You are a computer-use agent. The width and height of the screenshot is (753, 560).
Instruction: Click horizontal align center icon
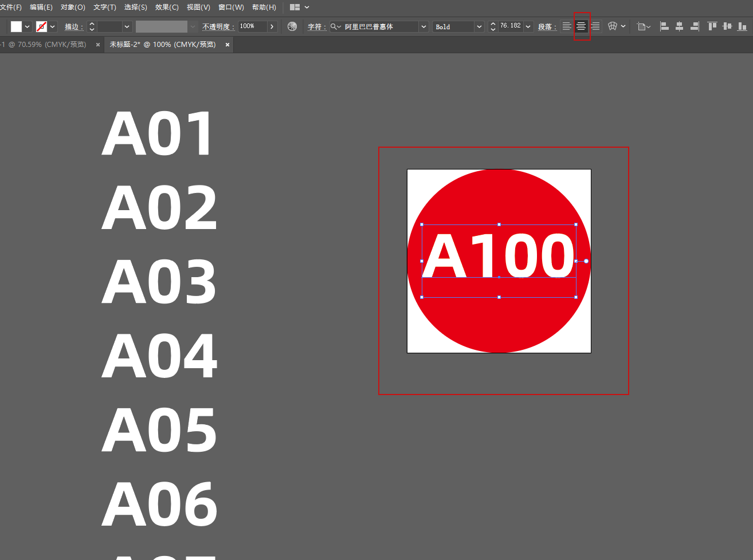[x=679, y=26]
